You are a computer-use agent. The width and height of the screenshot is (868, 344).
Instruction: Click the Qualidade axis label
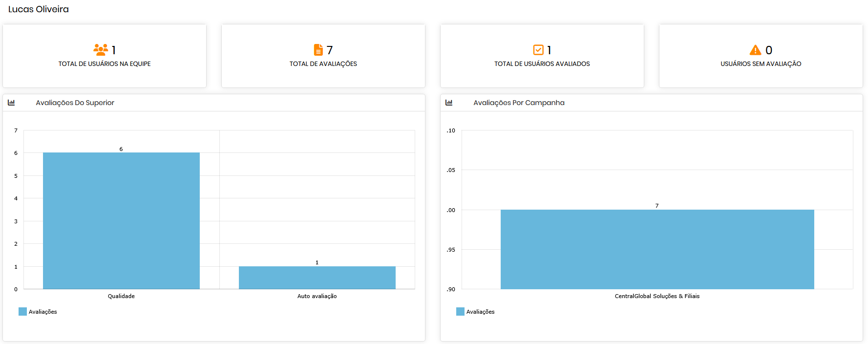tap(121, 296)
